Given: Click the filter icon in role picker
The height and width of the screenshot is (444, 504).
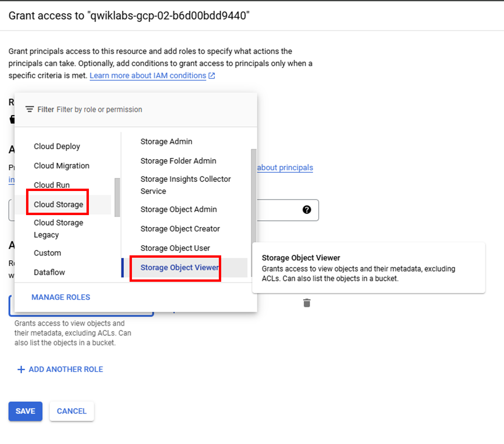Looking at the screenshot, I should pyautogui.click(x=30, y=109).
